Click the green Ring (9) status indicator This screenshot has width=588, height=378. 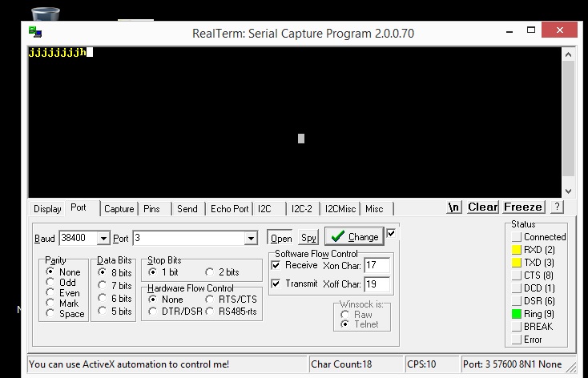(516, 314)
